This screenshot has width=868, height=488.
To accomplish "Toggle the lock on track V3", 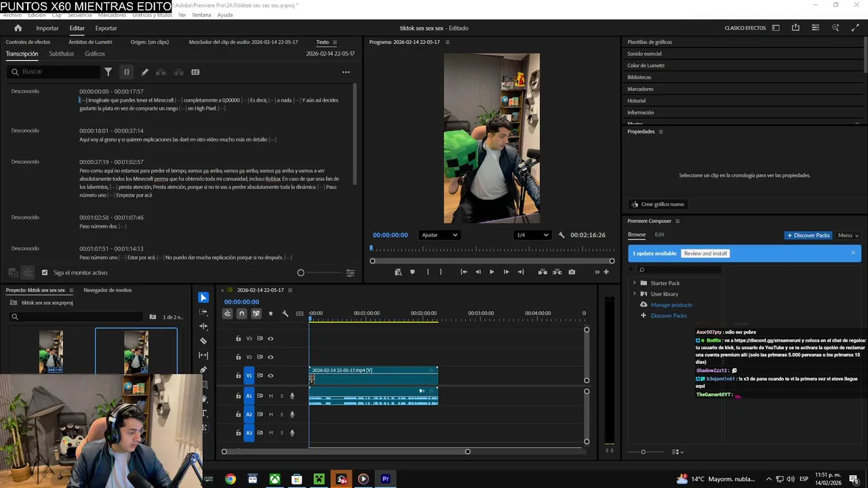I will [238, 338].
